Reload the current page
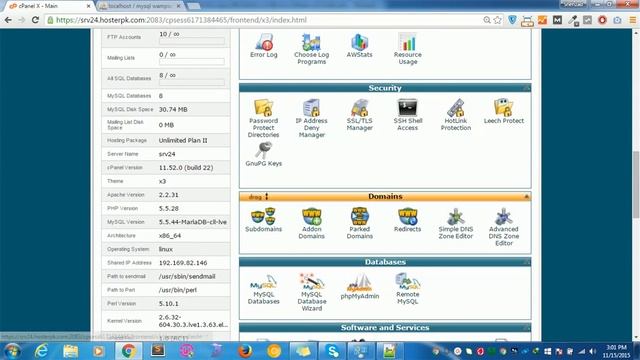 (35, 20)
